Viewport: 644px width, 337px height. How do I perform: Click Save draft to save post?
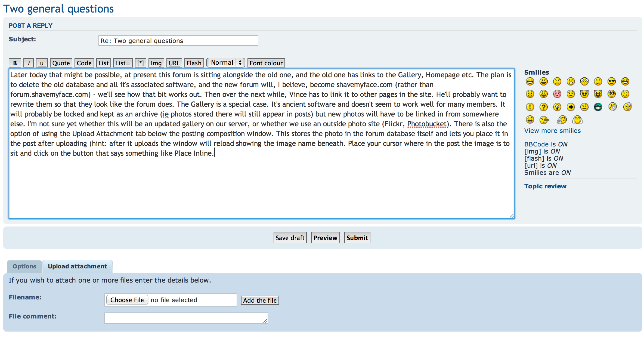click(290, 238)
